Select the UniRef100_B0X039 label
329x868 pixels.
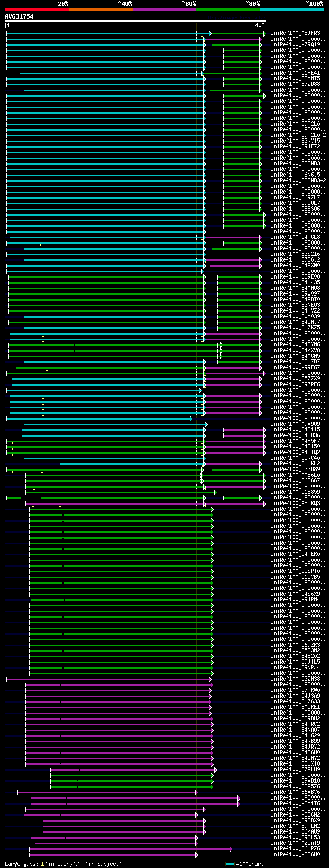coord(295,317)
